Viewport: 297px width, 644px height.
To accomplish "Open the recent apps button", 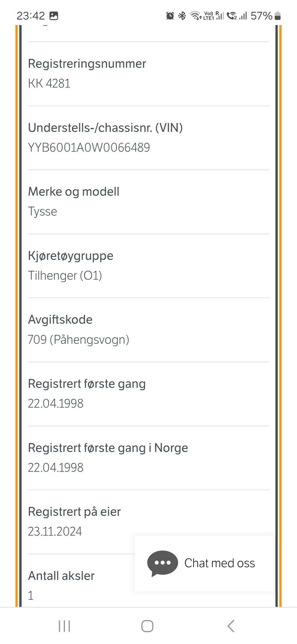I will click(64, 626).
